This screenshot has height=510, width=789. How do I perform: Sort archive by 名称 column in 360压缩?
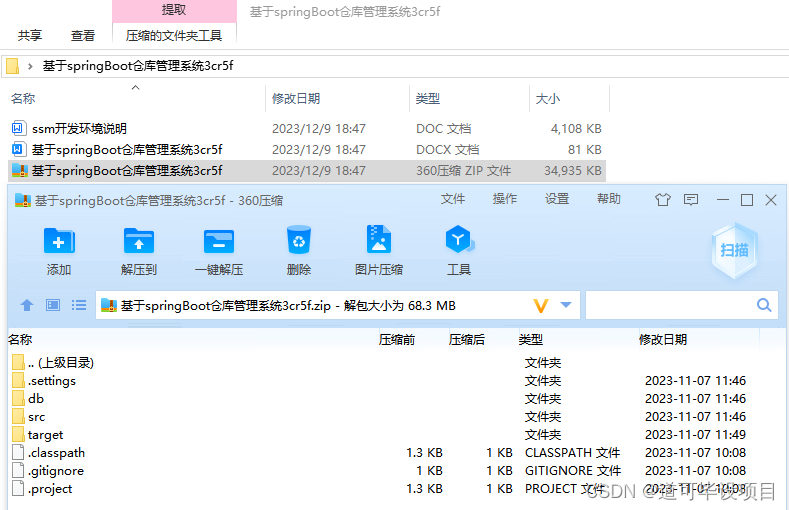pyautogui.click(x=20, y=340)
